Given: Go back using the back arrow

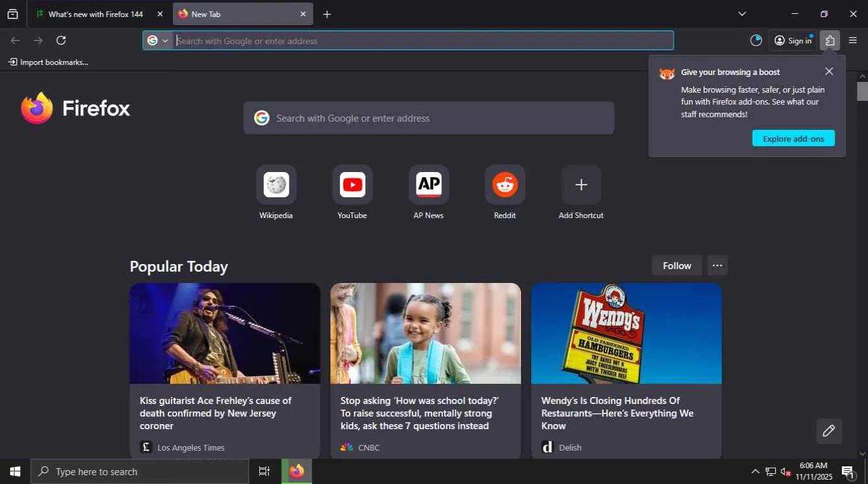Looking at the screenshot, I should pos(15,40).
